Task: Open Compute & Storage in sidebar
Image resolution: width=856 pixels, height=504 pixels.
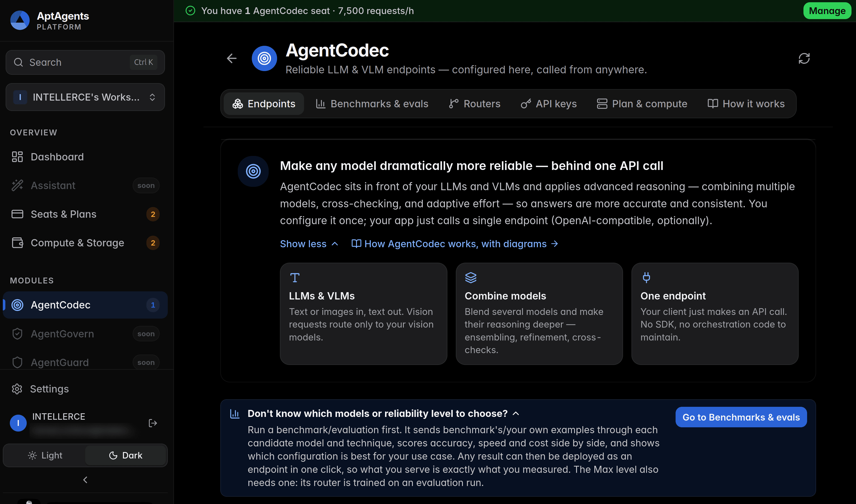Action: [x=85, y=242]
